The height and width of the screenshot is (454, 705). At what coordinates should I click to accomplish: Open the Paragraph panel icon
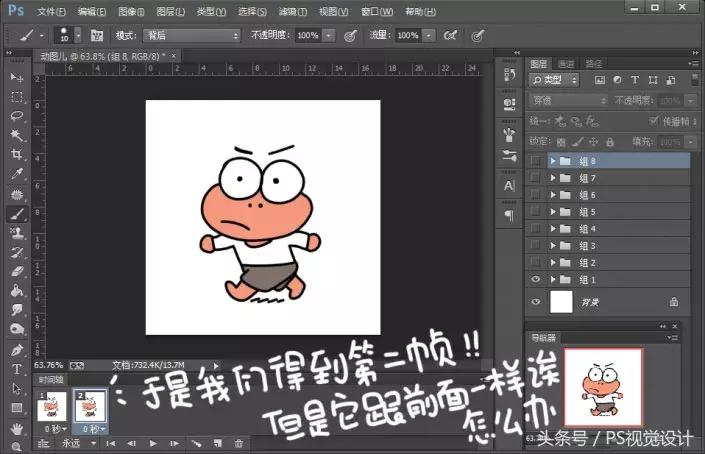pyautogui.click(x=509, y=216)
